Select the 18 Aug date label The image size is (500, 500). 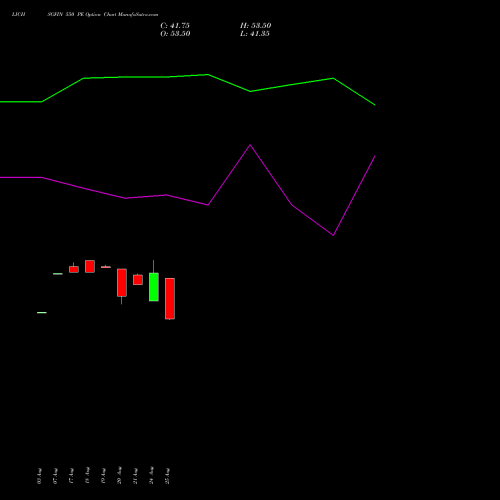point(87,476)
